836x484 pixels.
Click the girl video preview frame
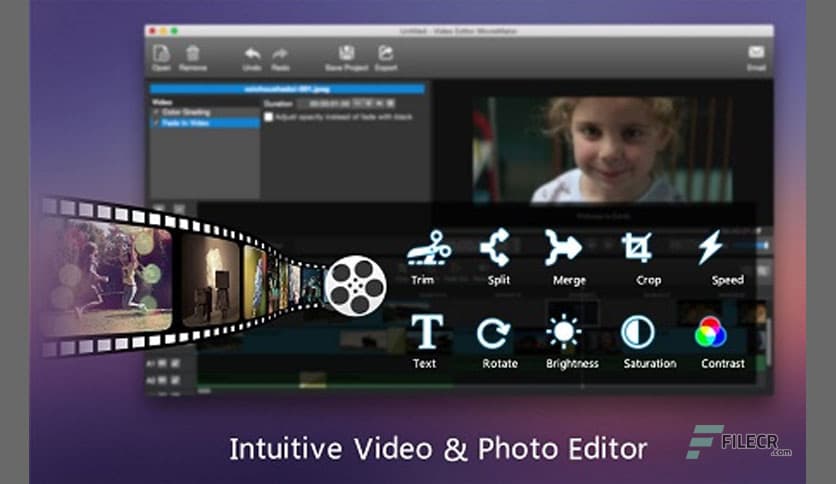coord(602,150)
